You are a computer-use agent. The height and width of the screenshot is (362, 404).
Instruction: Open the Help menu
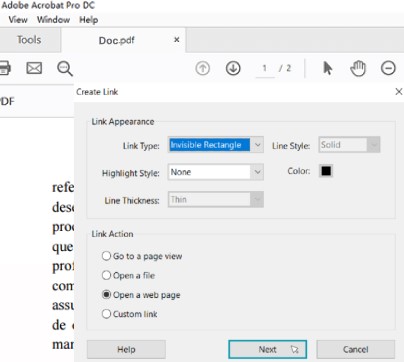coord(89,20)
